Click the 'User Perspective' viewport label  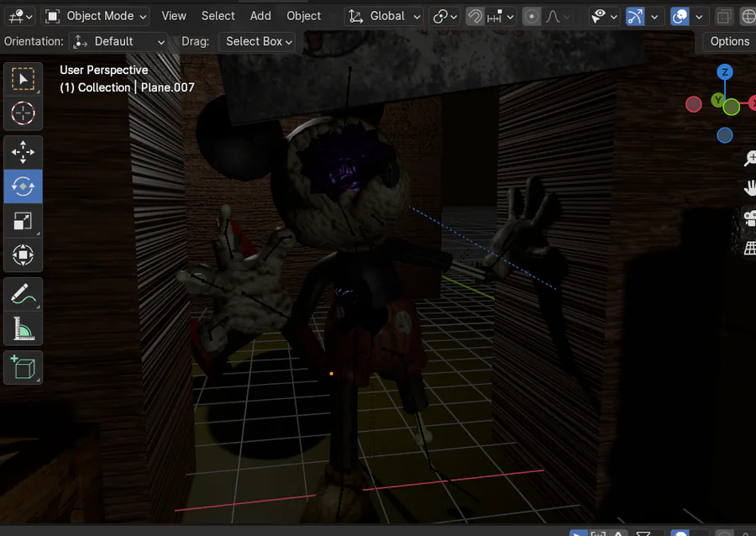(103, 71)
